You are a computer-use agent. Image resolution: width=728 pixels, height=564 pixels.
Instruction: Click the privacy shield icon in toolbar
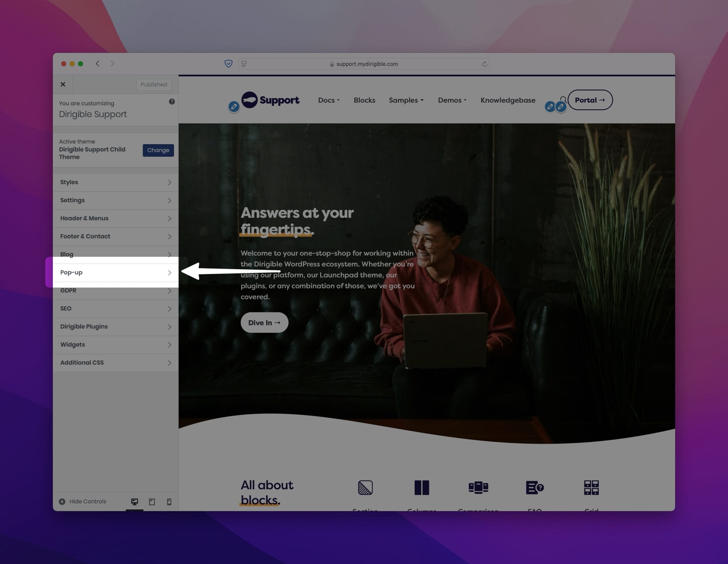coord(228,64)
